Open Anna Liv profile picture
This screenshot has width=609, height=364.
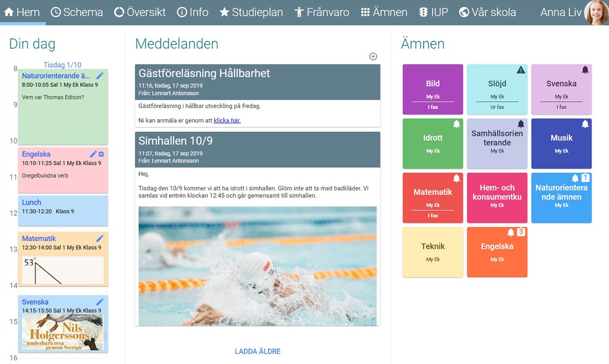596,13
